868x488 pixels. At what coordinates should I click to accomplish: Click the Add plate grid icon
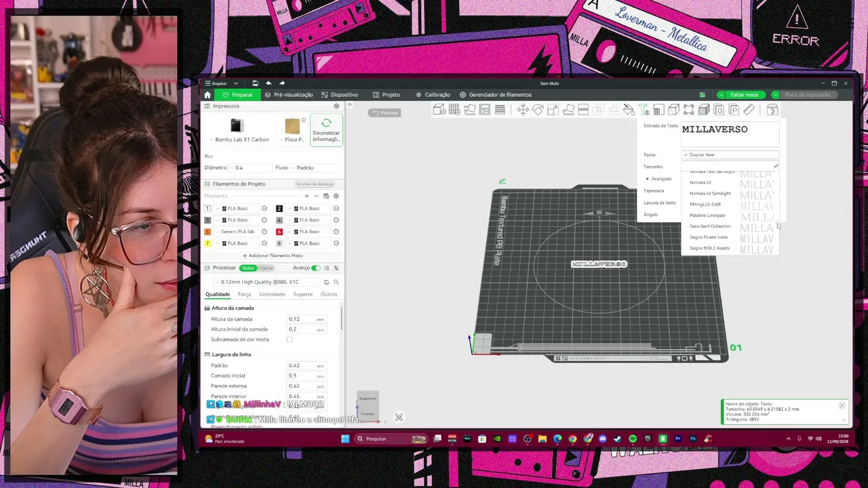[454, 110]
